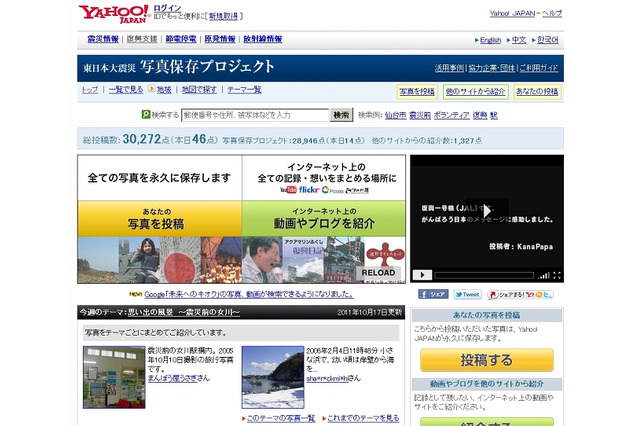Open 復興支援 in the navigation bar

tap(142, 39)
